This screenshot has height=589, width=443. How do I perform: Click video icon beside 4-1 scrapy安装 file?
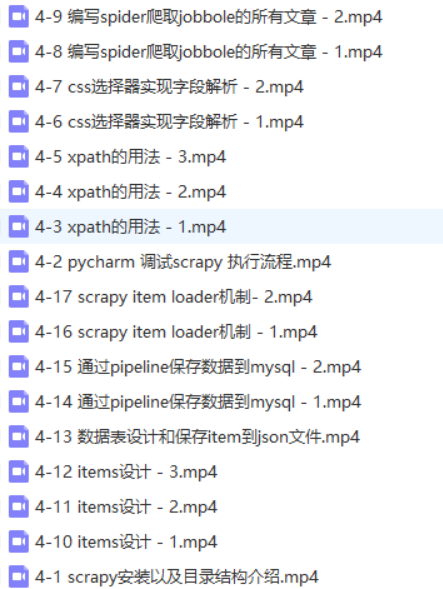(x=19, y=577)
